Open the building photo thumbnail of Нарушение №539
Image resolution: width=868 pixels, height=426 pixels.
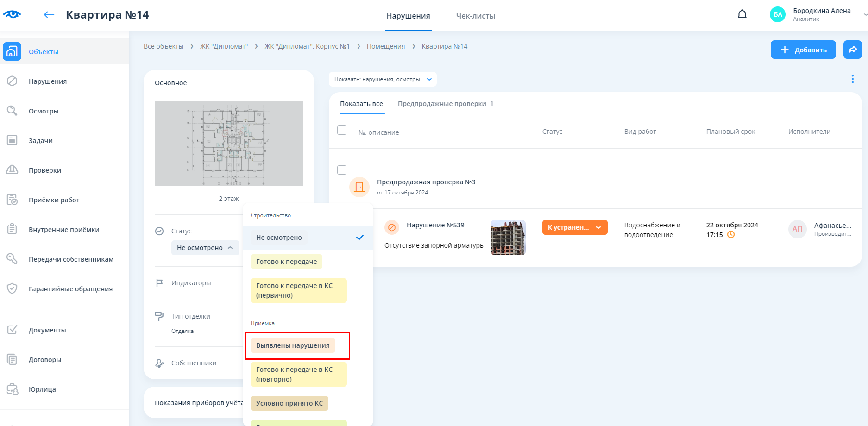pyautogui.click(x=508, y=238)
